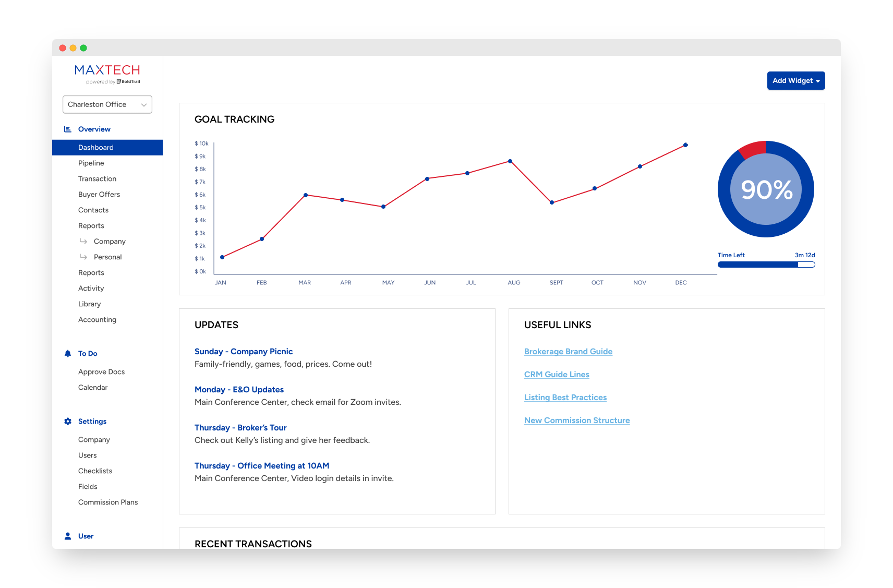Click the Overview chart icon in sidebar

coord(68,129)
